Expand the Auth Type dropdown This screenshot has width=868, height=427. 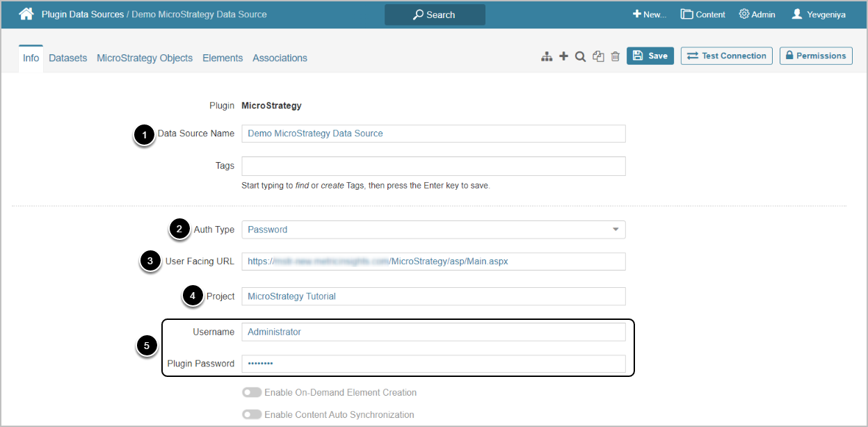tap(615, 229)
